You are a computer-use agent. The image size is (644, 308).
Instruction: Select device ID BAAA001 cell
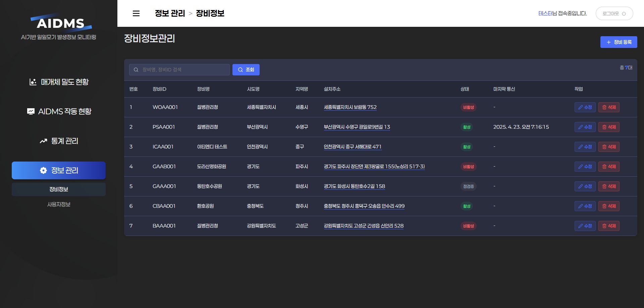pos(164,226)
